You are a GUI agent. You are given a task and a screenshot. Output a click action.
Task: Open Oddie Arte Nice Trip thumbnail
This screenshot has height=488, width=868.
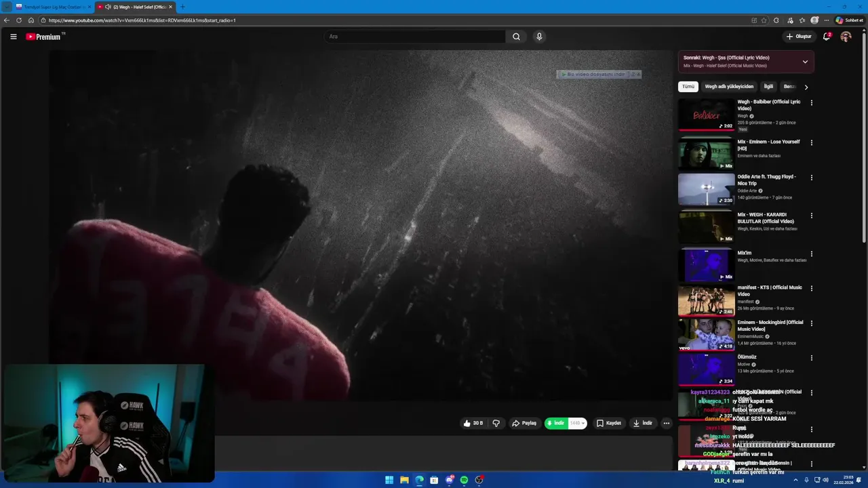click(706, 189)
